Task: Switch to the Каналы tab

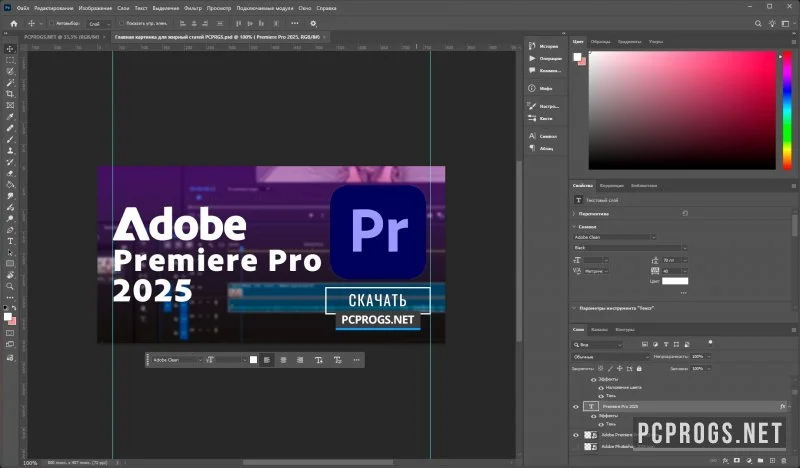Action: click(x=599, y=330)
